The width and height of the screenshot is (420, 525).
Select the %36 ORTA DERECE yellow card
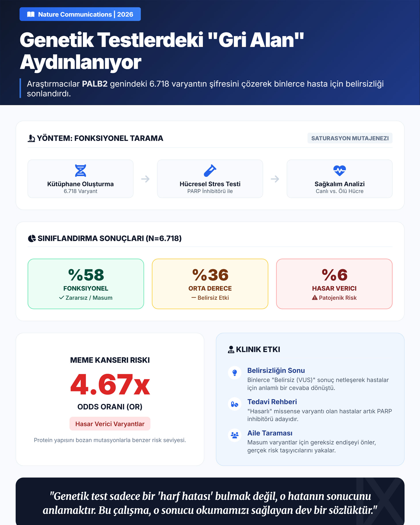tap(210, 284)
